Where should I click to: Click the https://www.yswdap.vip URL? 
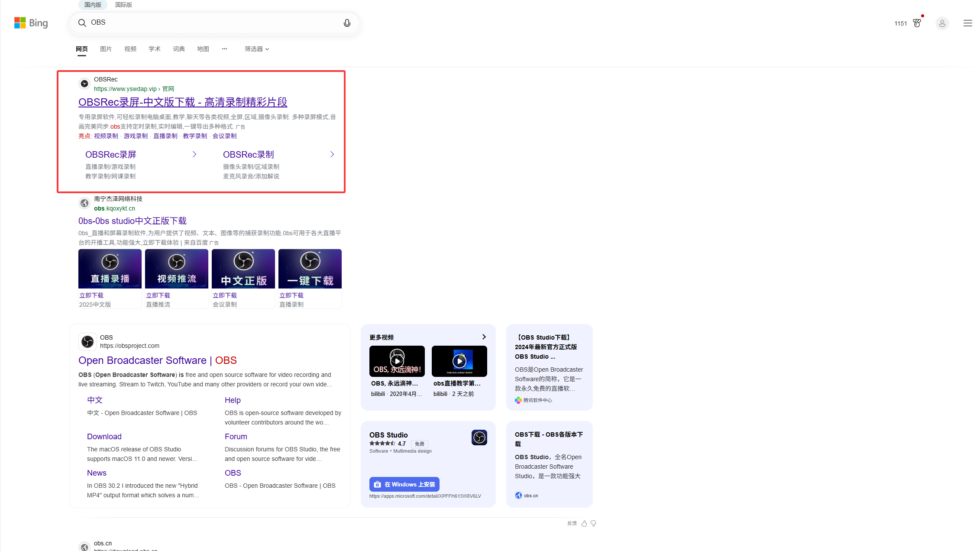pos(125,89)
